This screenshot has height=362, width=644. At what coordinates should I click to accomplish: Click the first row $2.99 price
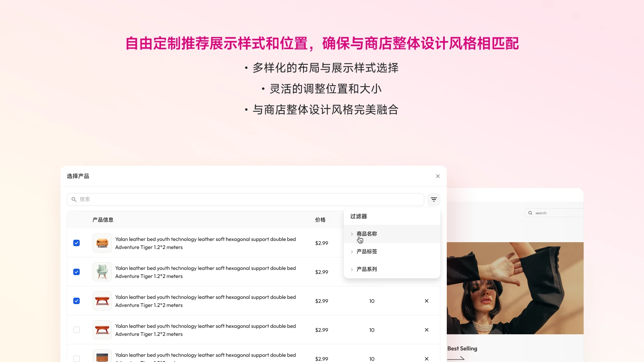click(322, 243)
